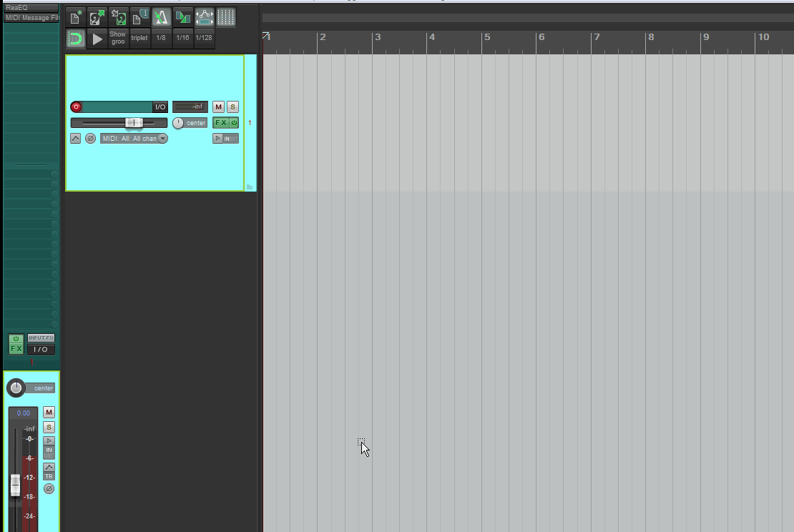794x532 pixels.
Task: Click track folder icon at panel corner
Action: pos(250,187)
